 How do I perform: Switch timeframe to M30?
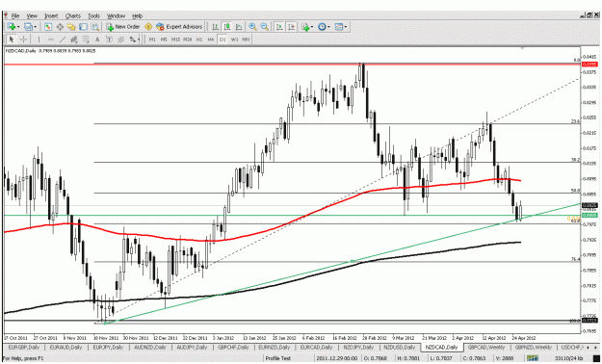pyautogui.click(x=188, y=39)
